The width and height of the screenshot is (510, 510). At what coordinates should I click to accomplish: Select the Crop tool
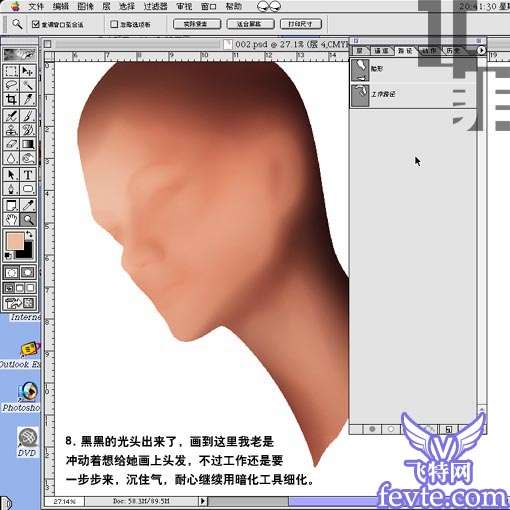pos(11,99)
